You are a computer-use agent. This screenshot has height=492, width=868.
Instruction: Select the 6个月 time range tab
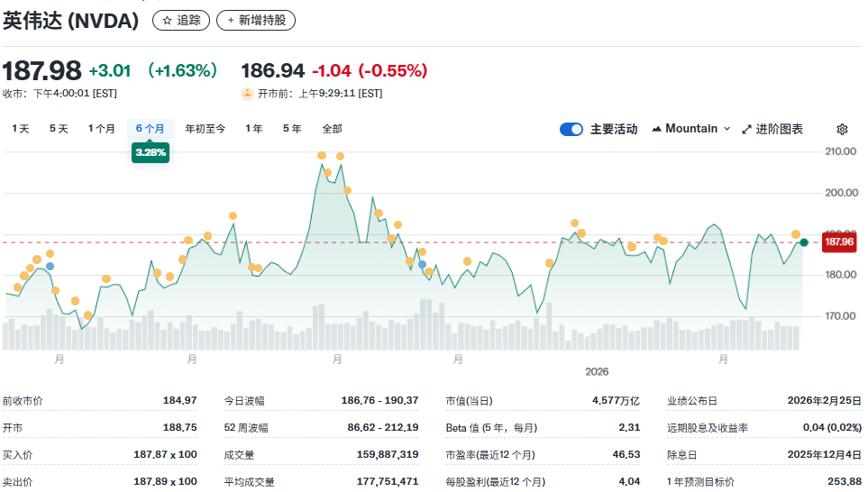151,129
